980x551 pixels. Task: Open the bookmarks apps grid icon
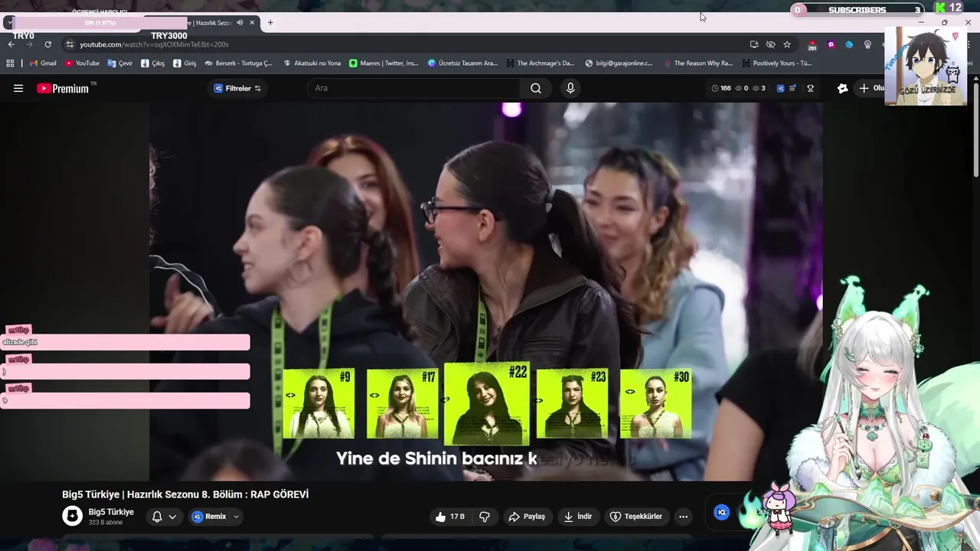(11, 64)
